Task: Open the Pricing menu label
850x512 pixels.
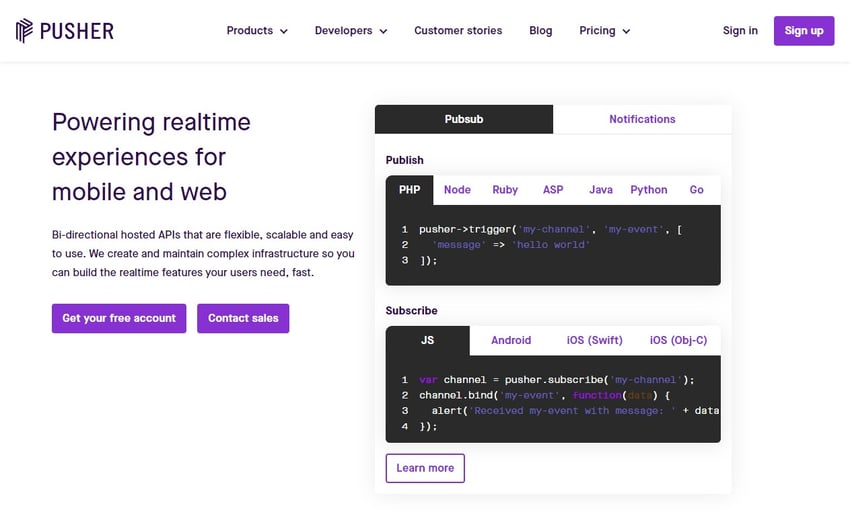Action: (x=597, y=30)
